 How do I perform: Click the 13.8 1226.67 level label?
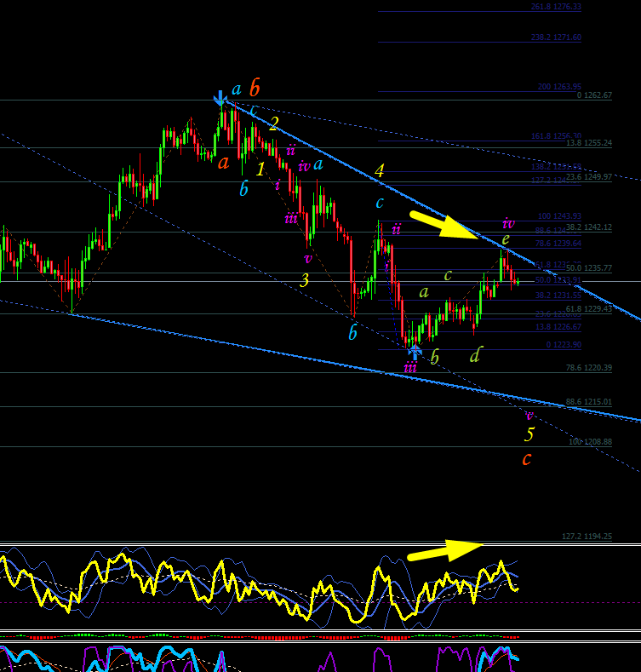(x=558, y=327)
